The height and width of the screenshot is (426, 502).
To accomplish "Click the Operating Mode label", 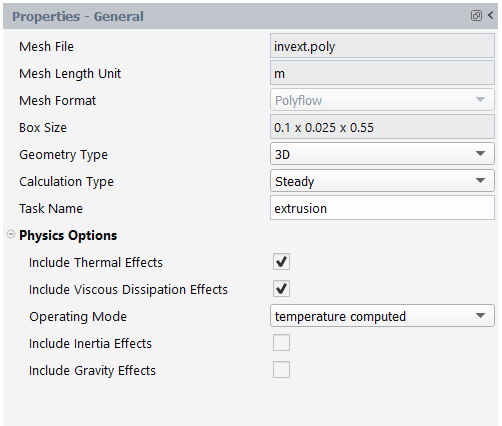I will [x=78, y=317].
